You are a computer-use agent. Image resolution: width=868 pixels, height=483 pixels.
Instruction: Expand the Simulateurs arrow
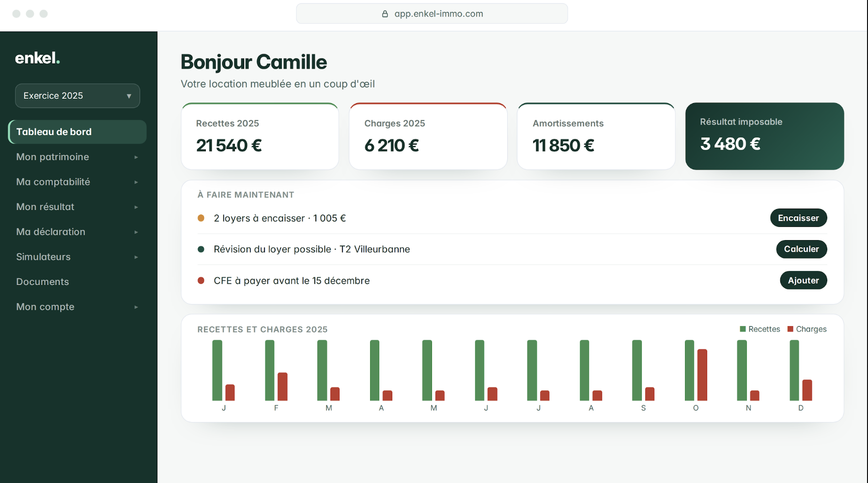point(136,257)
